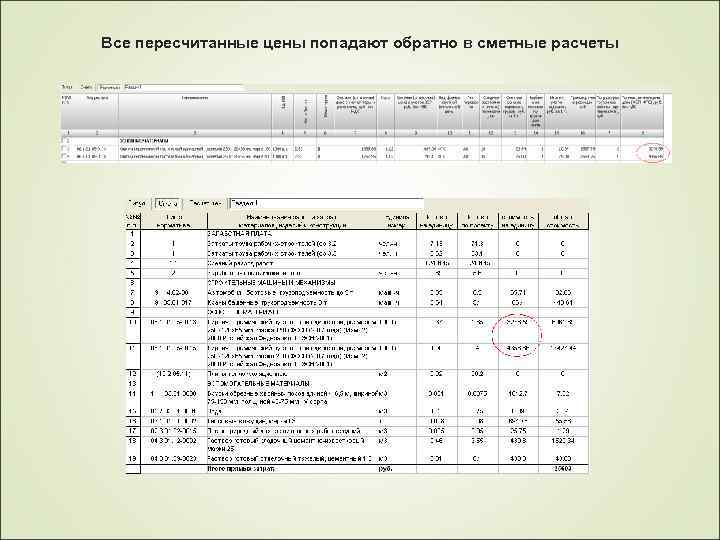720x540 pixels.
Task: Click row 15 'Вода' name cell
Action: [215, 411]
